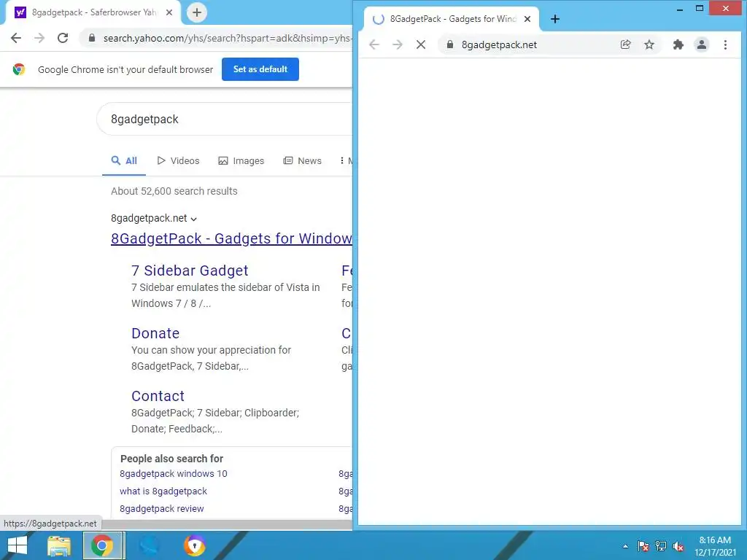The width and height of the screenshot is (747, 560).
Task: Open the Windows Start button
Action: point(18,545)
